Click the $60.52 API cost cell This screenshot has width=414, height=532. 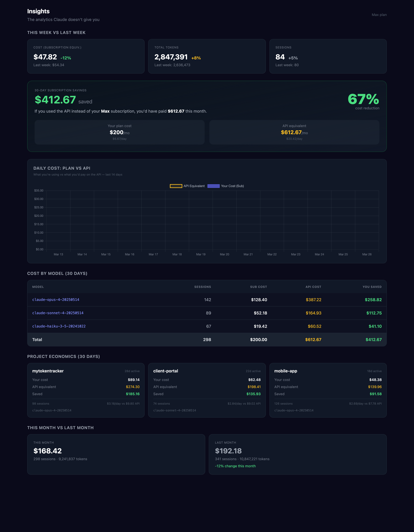[314, 326]
